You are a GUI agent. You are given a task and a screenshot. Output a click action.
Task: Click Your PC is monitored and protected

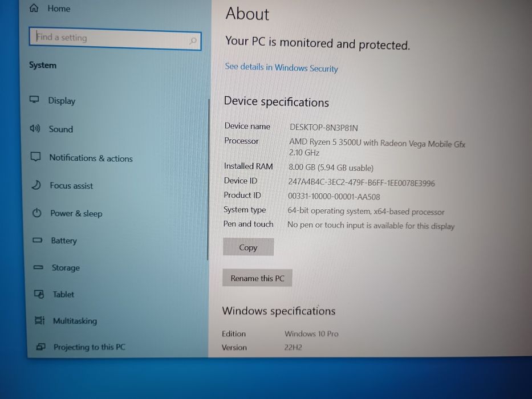[318, 43]
